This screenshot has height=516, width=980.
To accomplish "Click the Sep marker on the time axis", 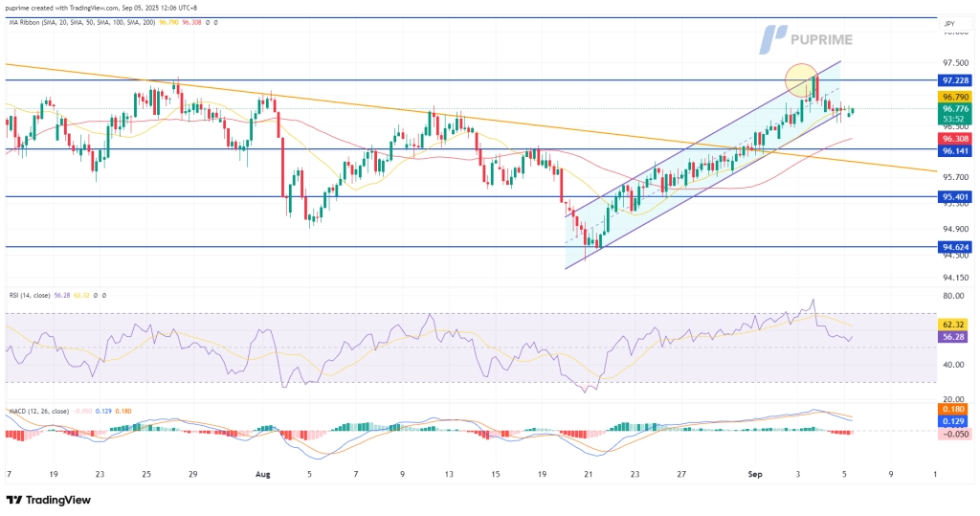I will 755,474.
